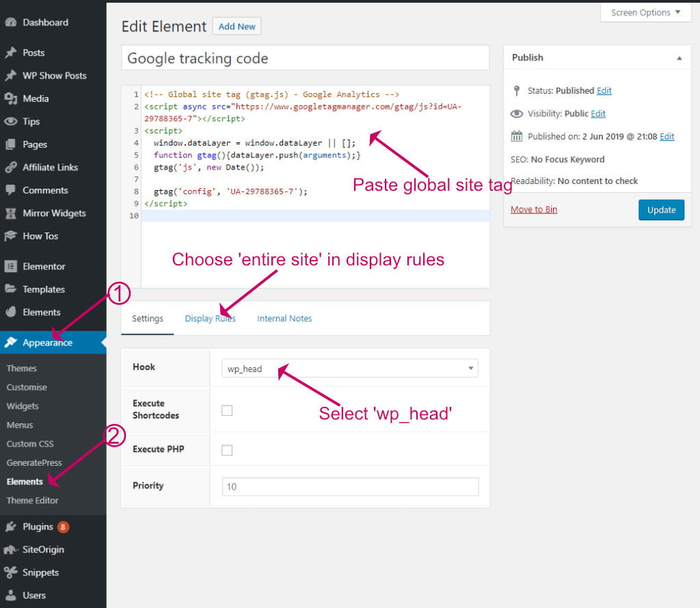
Task: Open the Internal Notes tab
Action: pos(284,318)
